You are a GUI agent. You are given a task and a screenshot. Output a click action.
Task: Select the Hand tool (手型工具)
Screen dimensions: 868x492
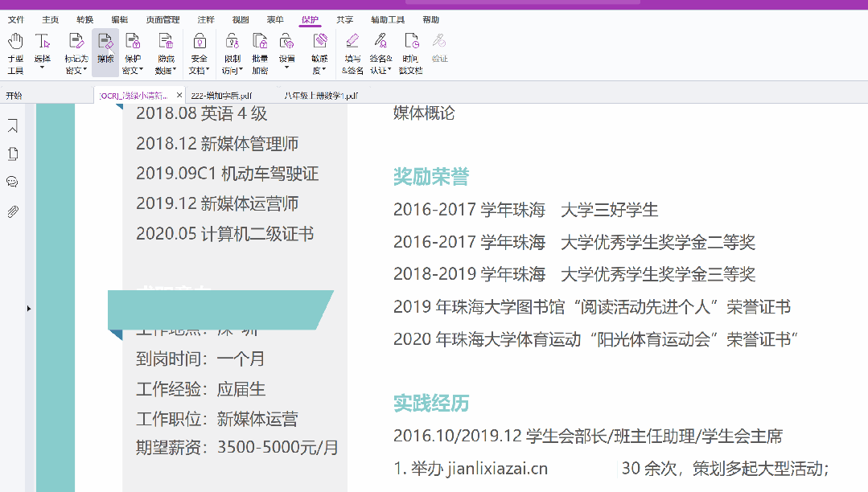(15, 52)
